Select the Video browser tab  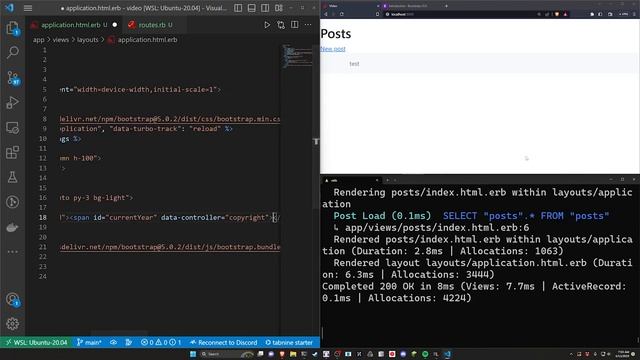[350, 6]
